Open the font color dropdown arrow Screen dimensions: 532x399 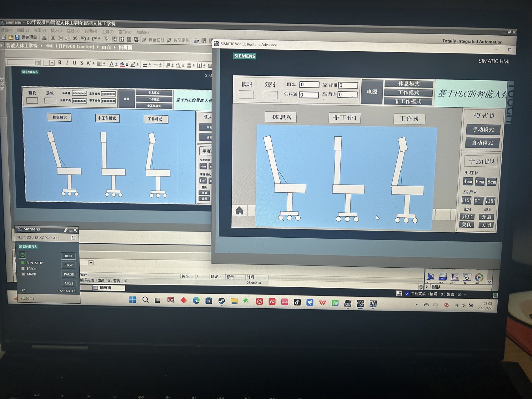click(x=116, y=64)
